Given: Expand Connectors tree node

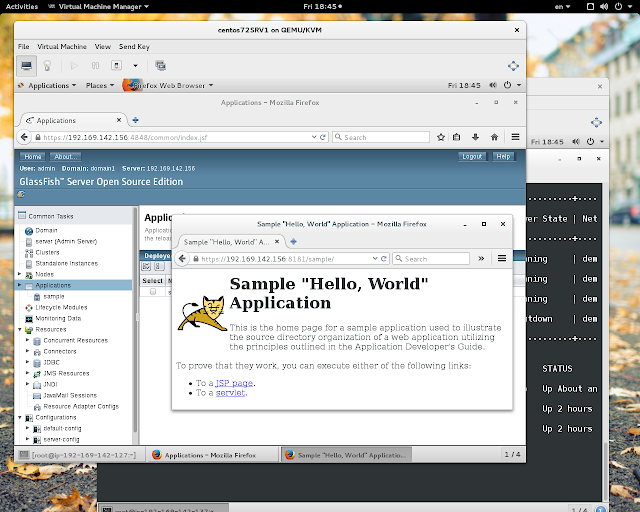Looking at the screenshot, I should pos(27,351).
